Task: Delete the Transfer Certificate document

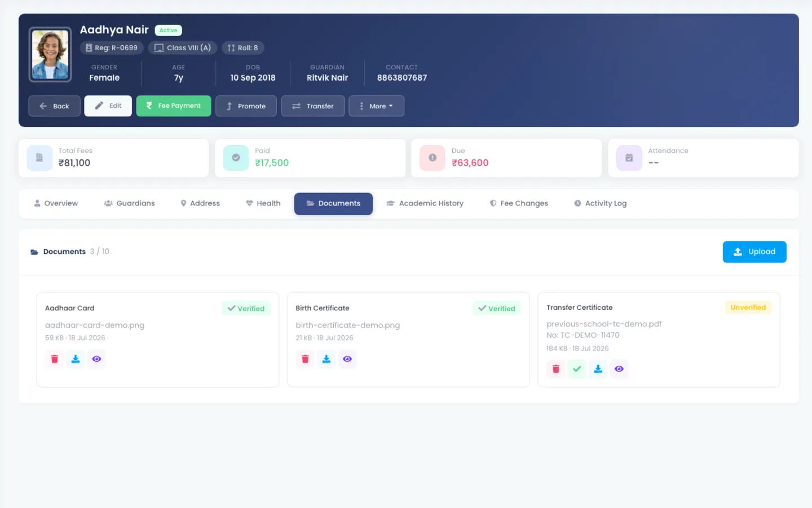Action: [x=556, y=369]
